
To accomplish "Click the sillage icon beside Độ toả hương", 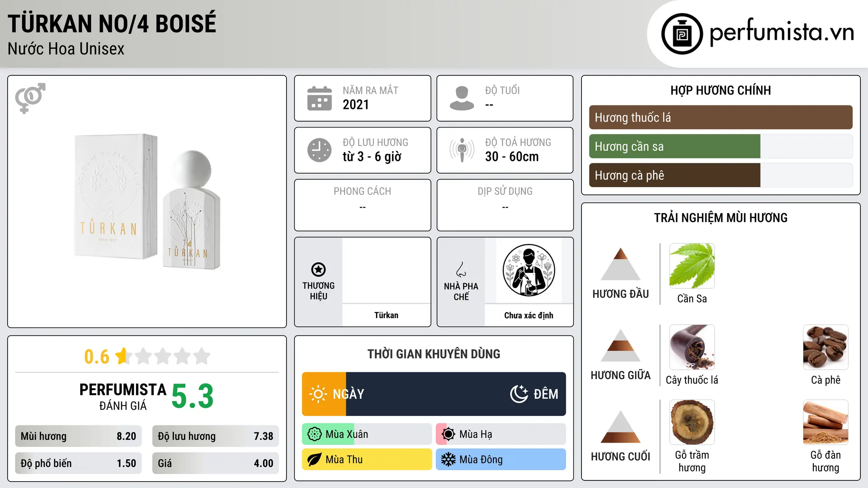I will pyautogui.click(x=462, y=150).
